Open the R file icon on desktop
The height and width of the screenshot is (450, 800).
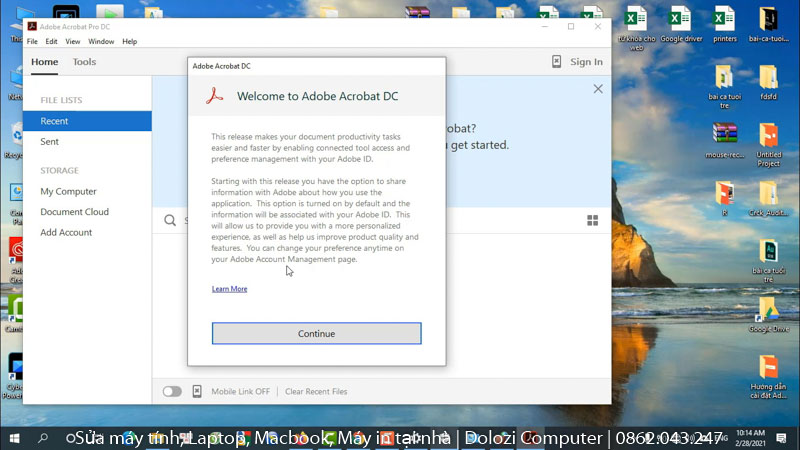click(x=724, y=199)
